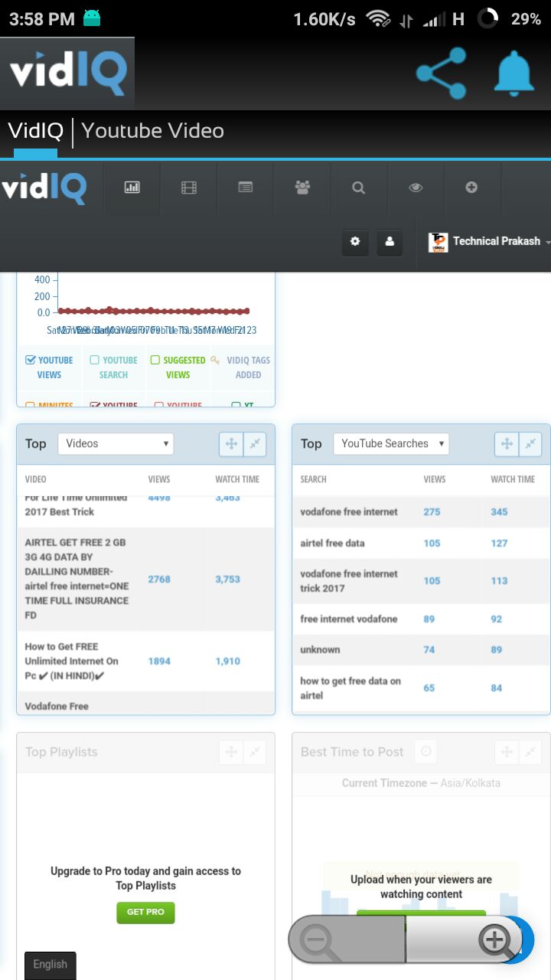The width and height of the screenshot is (551, 980).
Task: Click the plus circle icon in navbar
Action: click(471, 188)
